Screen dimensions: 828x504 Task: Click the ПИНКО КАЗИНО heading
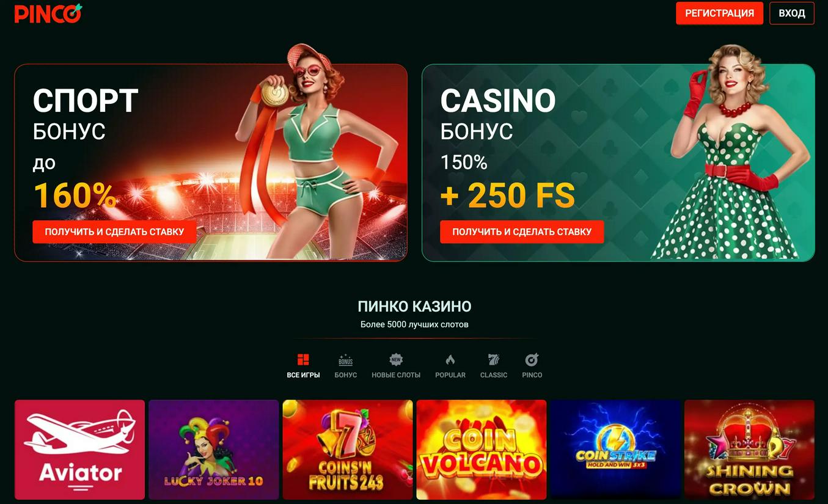tap(414, 306)
